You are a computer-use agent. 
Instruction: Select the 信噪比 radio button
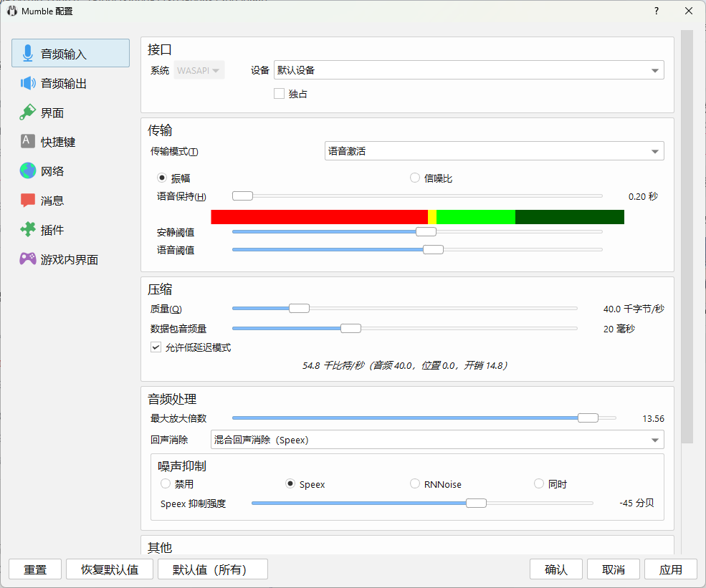[415, 178]
